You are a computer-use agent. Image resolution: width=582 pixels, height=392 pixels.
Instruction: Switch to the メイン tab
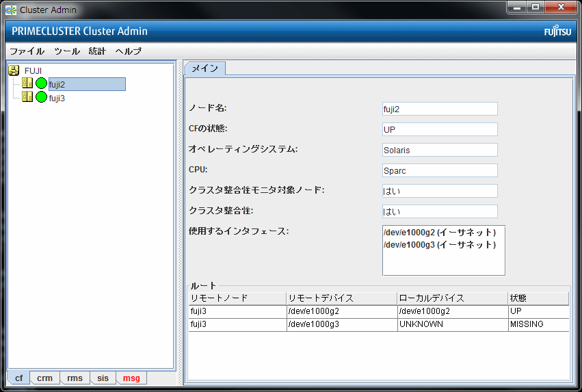coord(205,68)
